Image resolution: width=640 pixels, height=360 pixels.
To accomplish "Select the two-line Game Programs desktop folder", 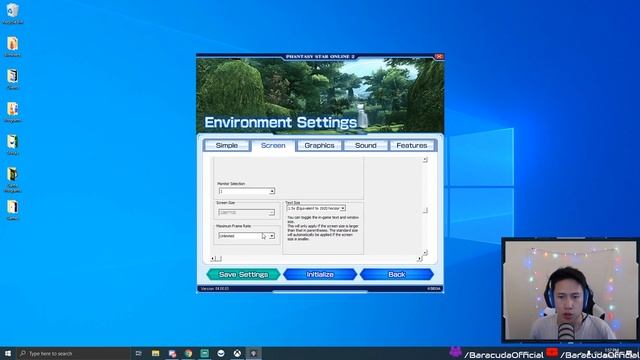I will 13,180.
